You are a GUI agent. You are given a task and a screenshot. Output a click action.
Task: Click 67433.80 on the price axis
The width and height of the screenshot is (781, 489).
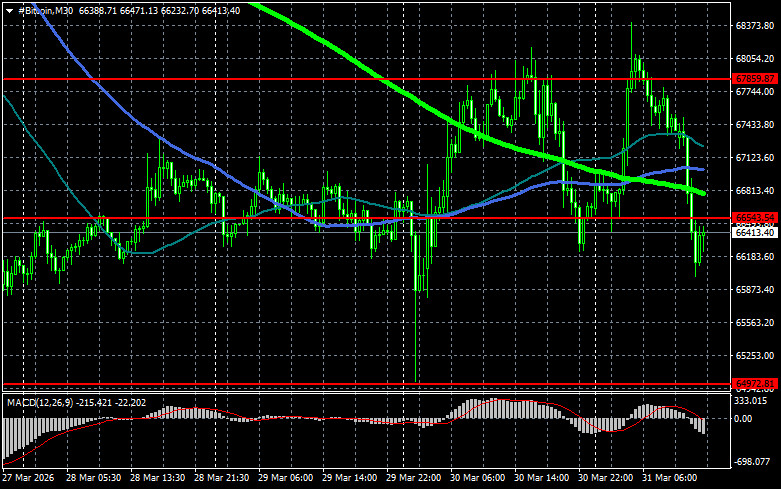[x=755, y=124]
